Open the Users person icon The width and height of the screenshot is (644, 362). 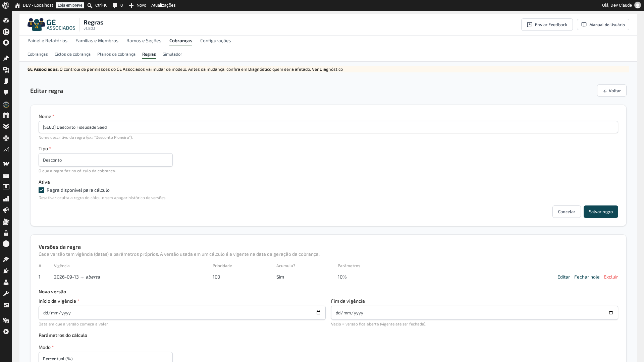point(6,282)
